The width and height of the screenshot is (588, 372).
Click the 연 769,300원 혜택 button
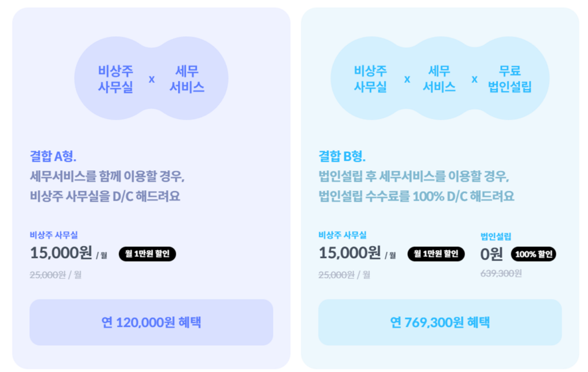click(440, 322)
